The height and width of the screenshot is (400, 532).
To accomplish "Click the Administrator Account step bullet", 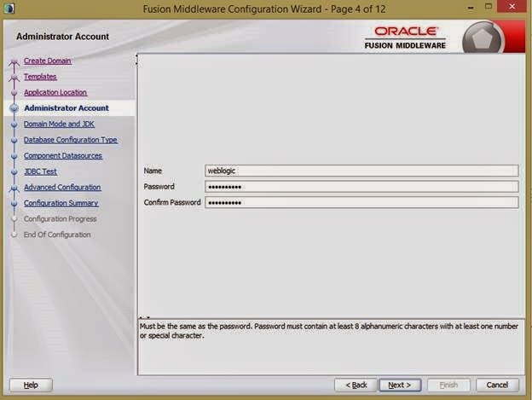I will [x=14, y=108].
